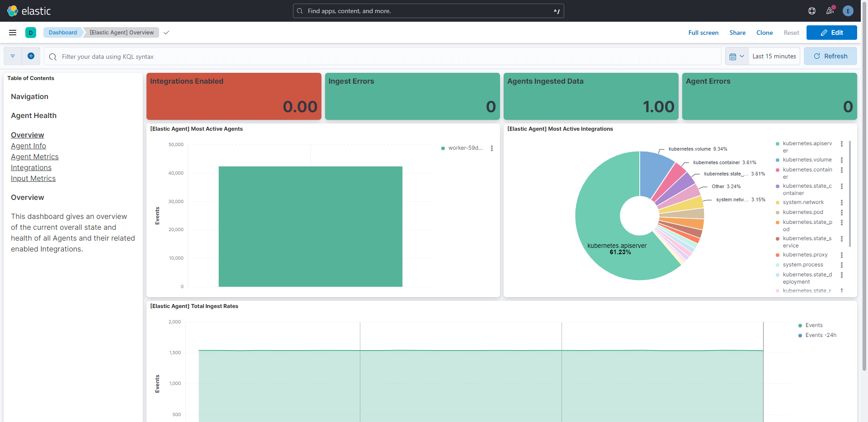This screenshot has width=868, height=422.
Task: Open the Share menu
Action: pyautogui.click(x=737, y=33)
